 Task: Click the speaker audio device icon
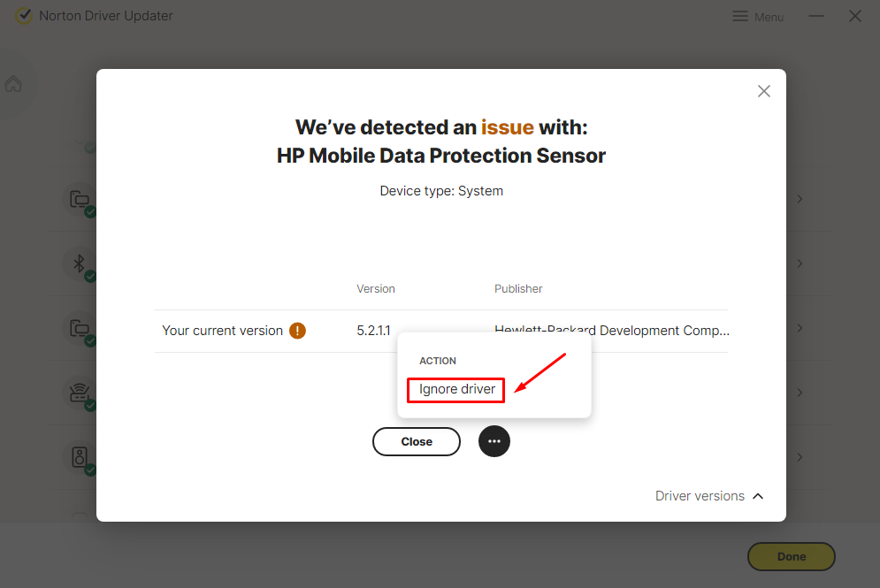tap(80, 457)
